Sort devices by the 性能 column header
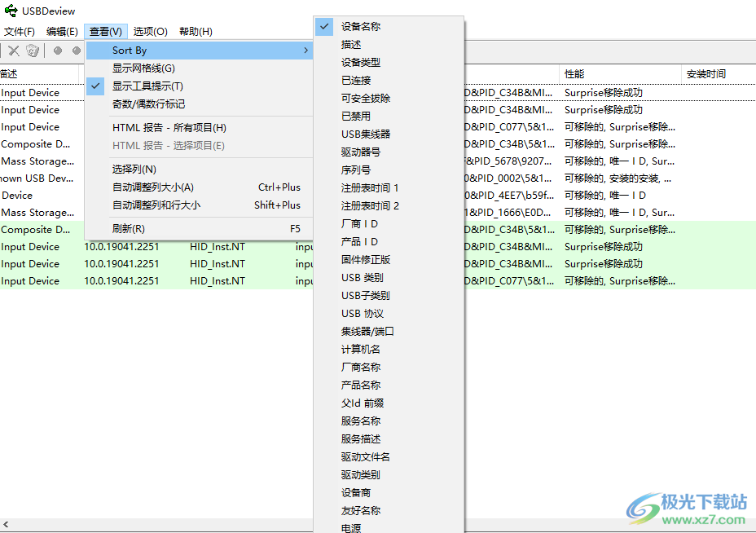 [574, 73]
